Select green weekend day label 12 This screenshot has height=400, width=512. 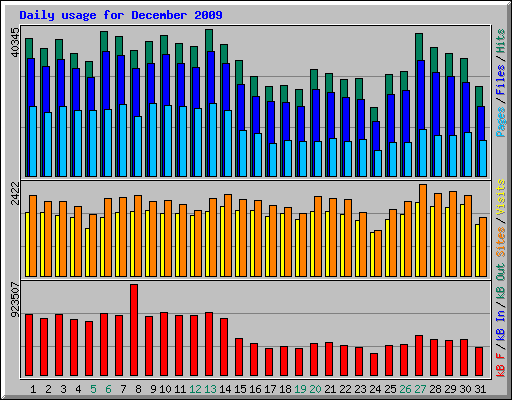tap(195, 389)
